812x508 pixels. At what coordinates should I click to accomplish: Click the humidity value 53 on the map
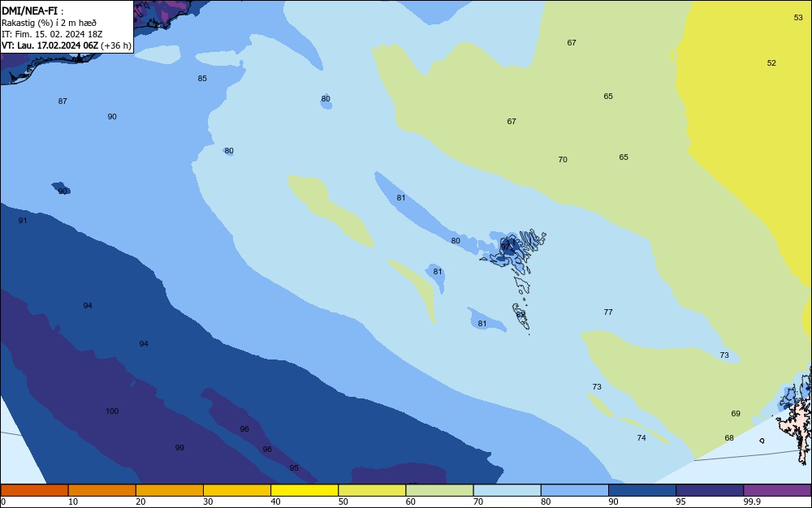[x=798, y=18]
